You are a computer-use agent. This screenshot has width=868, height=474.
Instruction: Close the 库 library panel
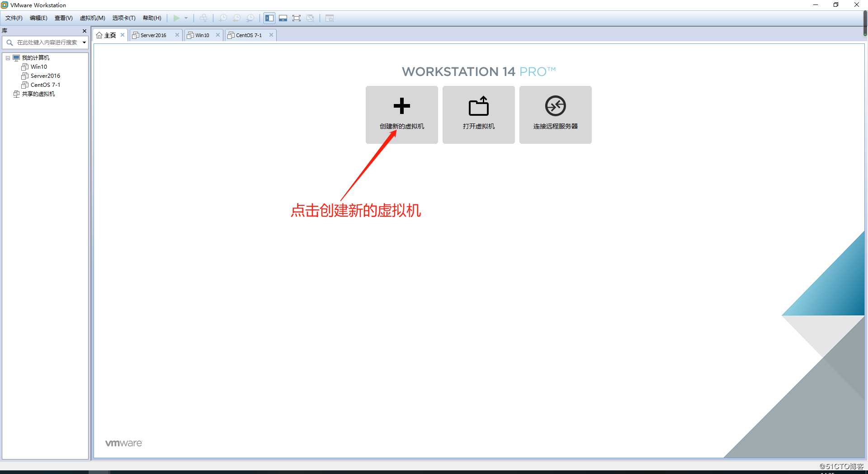(x=84, y=31)
